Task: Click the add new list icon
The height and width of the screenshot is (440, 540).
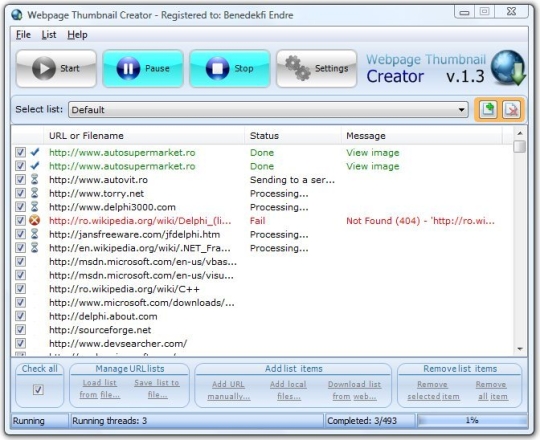Action: [x=488, y=110]
